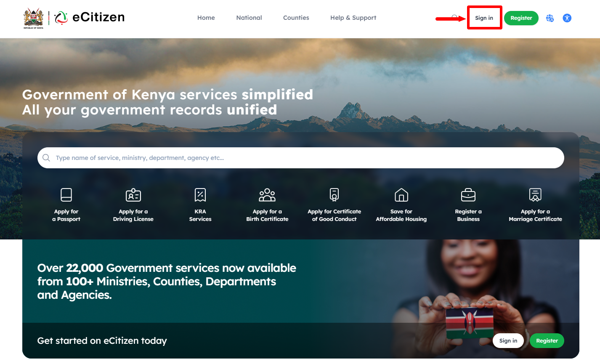Click the 'Government of Kenya services simplified' heading
Screen dimensions: 600x364
167,95
